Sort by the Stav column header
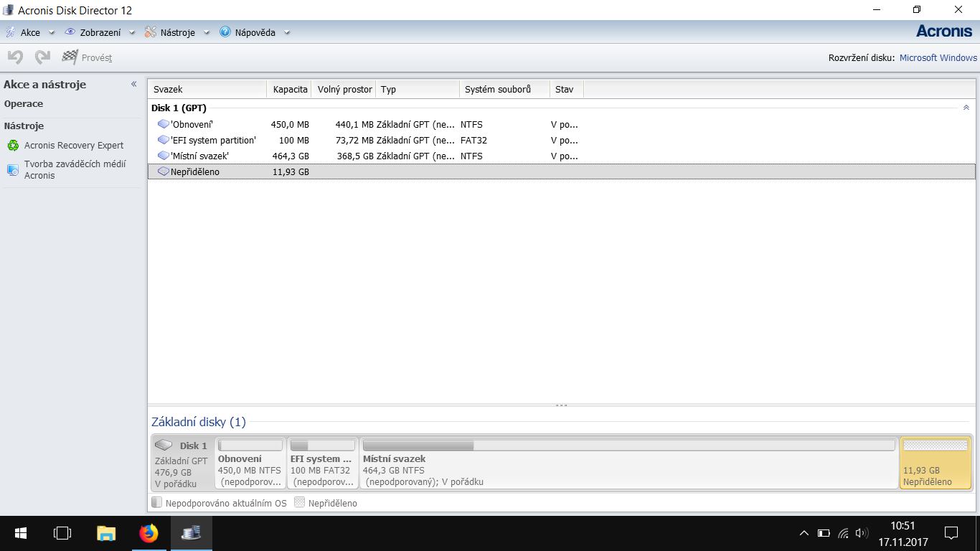This screenshot has width=980, height=551. [567, 89]
